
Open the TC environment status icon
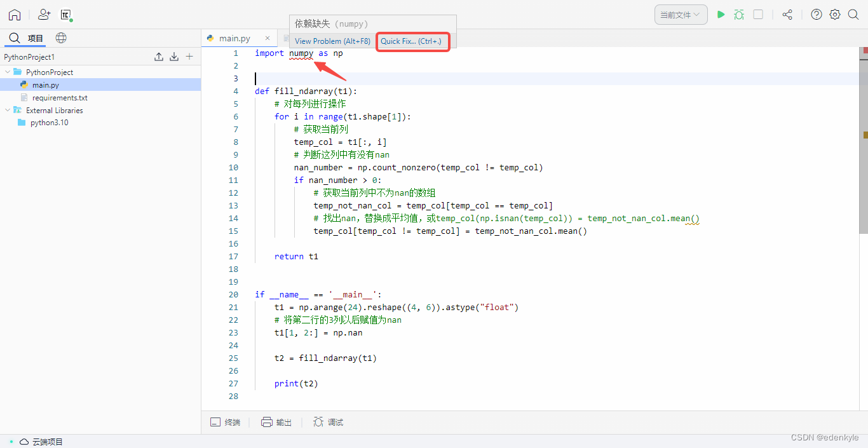click(x=66, y=15)
